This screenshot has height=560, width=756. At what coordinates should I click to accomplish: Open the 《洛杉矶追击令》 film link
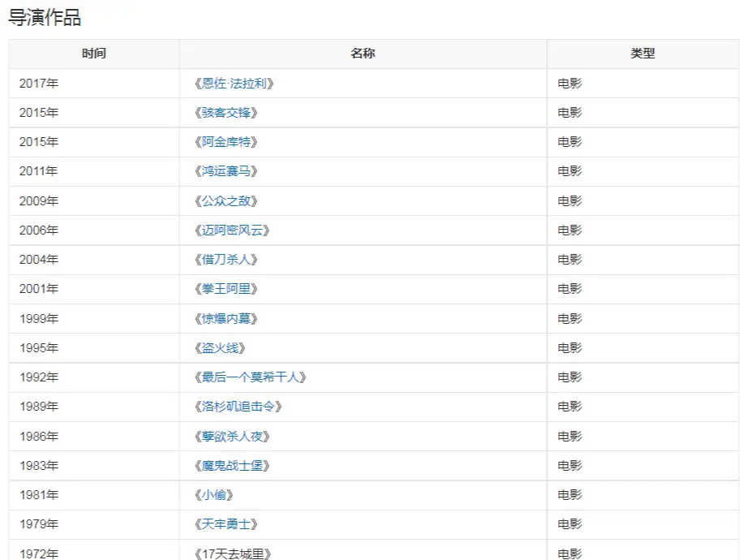click(x=238, y=407)
